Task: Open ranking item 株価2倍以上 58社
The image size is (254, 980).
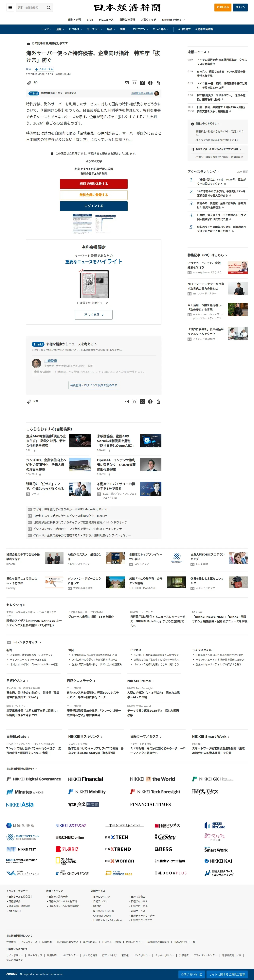Action: point(221,181)
